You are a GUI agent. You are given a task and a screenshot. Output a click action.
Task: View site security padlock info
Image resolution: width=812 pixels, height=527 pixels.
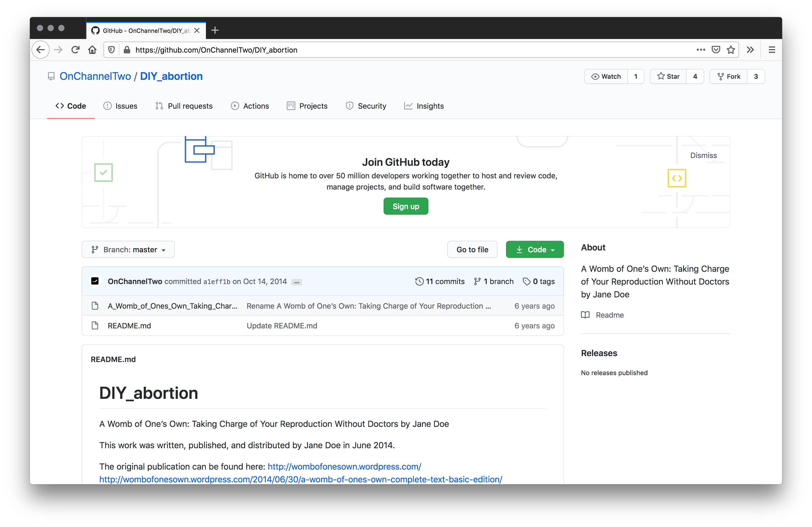(x=127, y=50)
